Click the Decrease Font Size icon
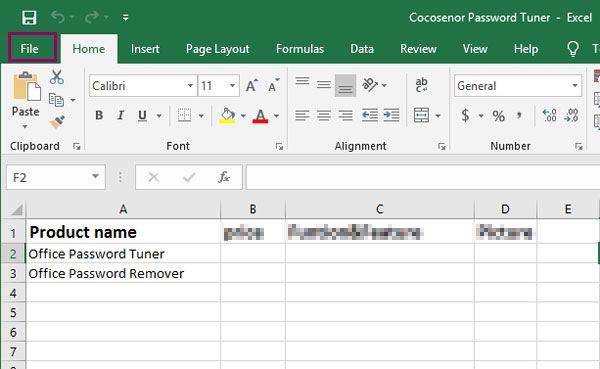The height and width of the screenshot is (369, 600). [273, 85]
